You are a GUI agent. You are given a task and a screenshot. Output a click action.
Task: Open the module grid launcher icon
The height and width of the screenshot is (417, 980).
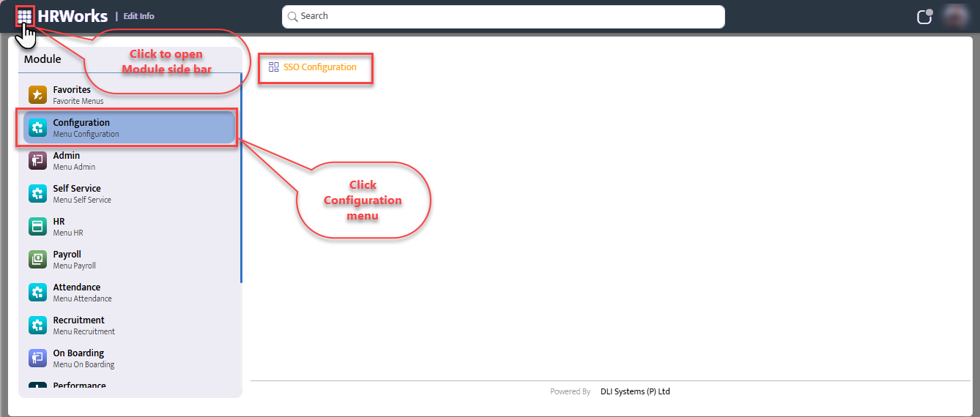[x=25, y=16]
